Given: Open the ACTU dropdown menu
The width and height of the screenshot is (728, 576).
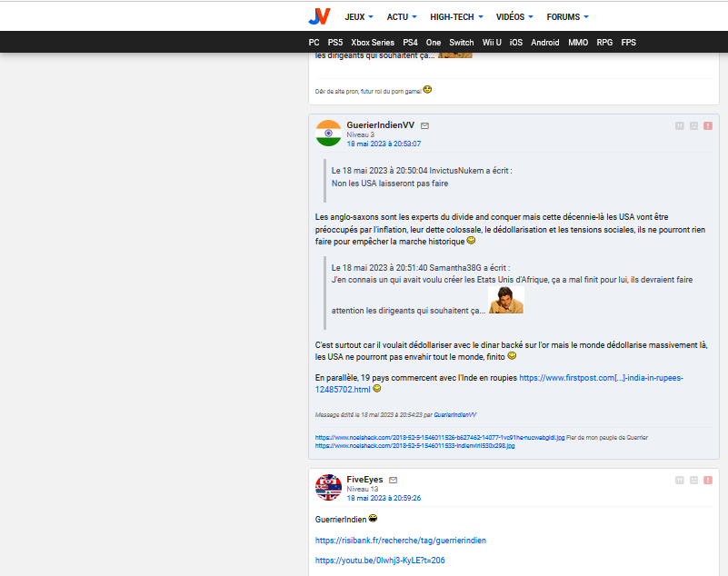Looking at the screenshot, I should [x=402, y=17].
